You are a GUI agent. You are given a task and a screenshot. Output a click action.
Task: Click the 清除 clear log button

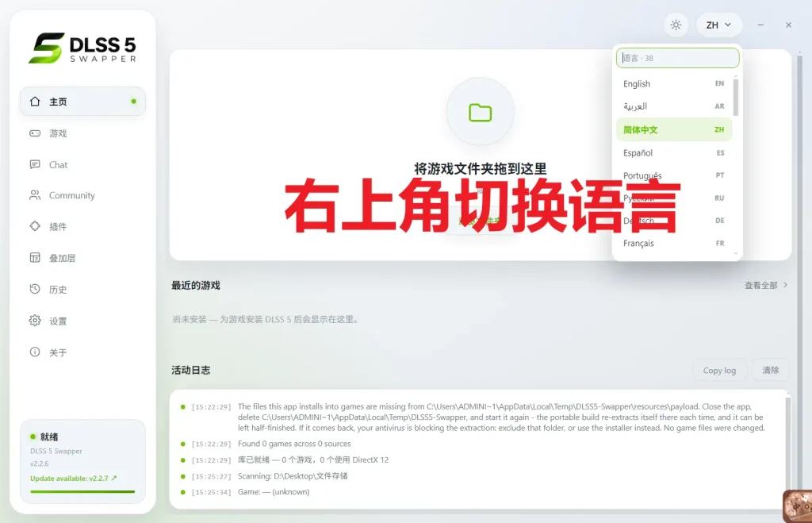[770, 370]
